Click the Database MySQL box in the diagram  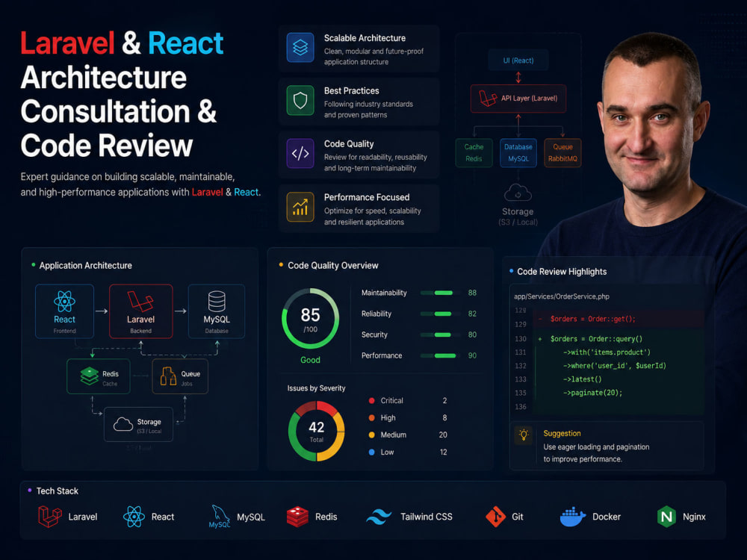tap(518, 153)
